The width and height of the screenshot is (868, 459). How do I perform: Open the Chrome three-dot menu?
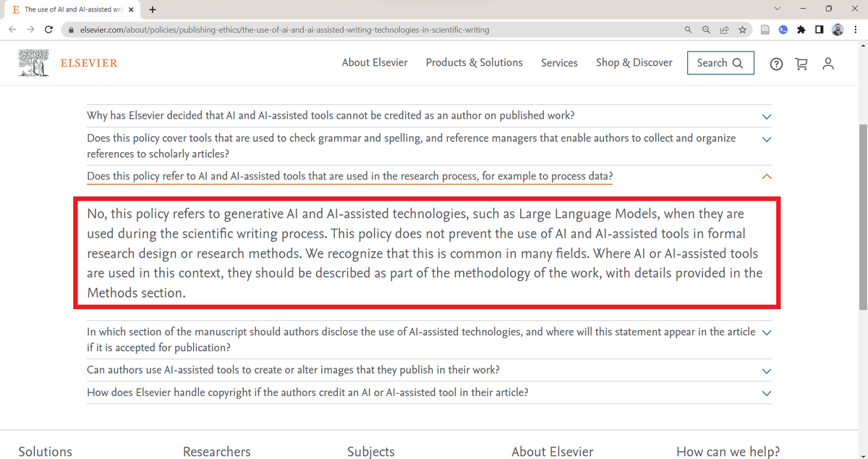coord(856,30)
